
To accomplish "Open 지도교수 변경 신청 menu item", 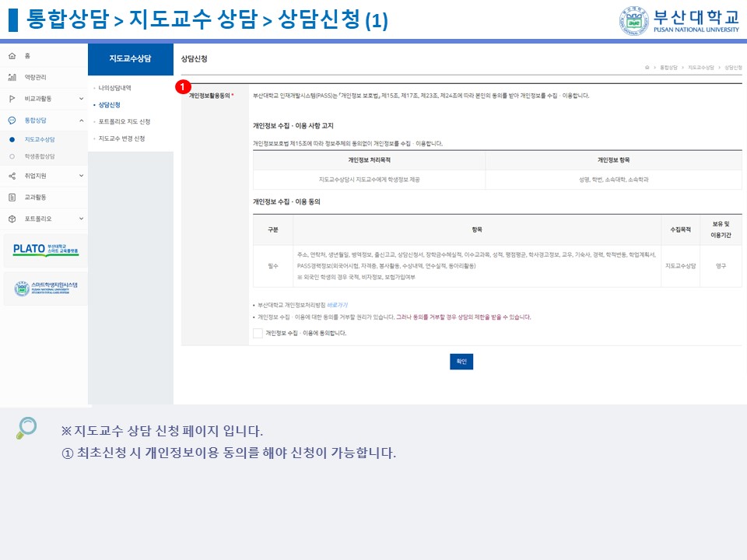I will coord(121,138).
